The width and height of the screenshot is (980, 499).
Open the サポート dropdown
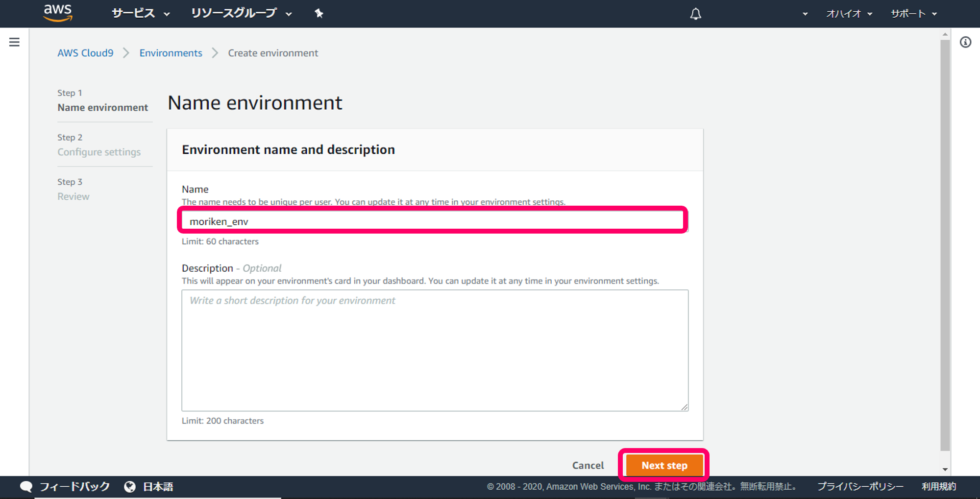[914, 14]
